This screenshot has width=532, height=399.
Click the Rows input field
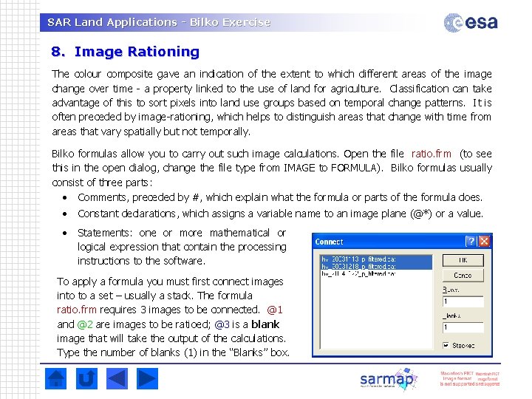pyautogui.click(x=463, y=301)
